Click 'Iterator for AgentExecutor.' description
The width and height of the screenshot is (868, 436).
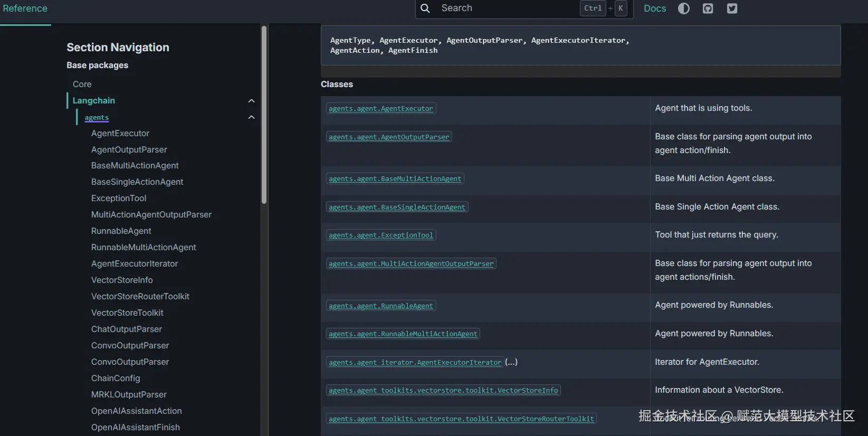click(x=707, y=362)
